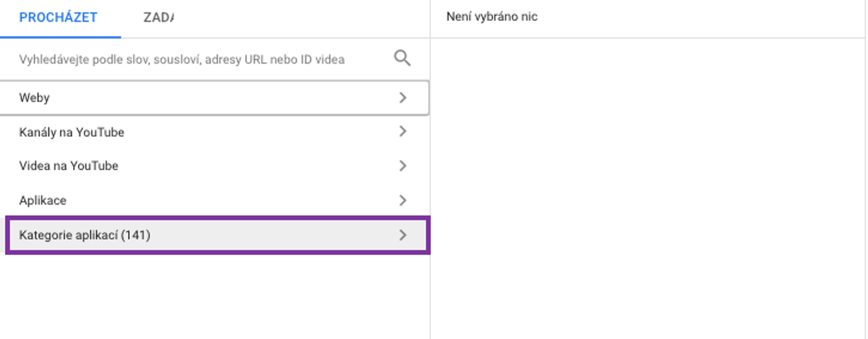Open the Videa na YouTube row
This screenshot has width=868, height=339.
click(215, 166)
